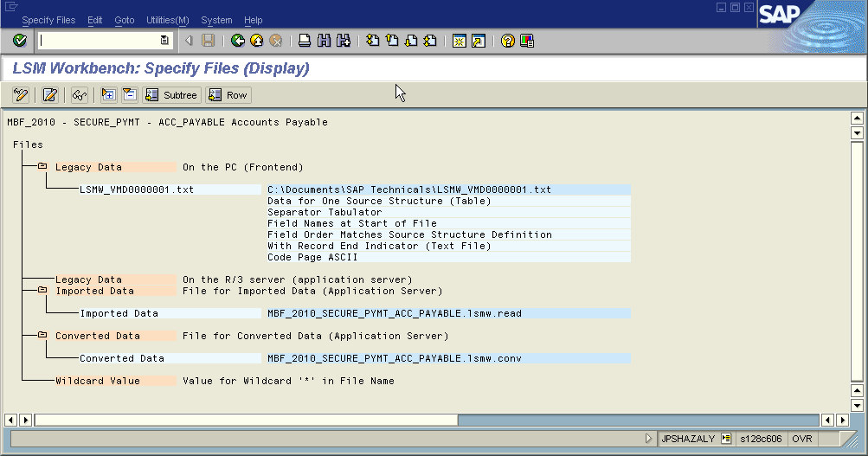868x456 pixels.
Task: Collapse the Legacy Data On the PC folder
Action: click(x=42, y=166)
